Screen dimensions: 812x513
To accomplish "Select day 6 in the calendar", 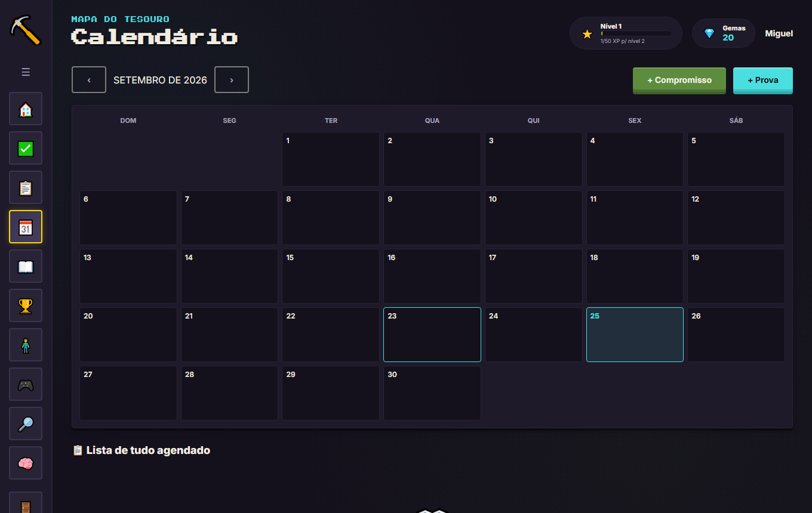I will coord(128,218).
